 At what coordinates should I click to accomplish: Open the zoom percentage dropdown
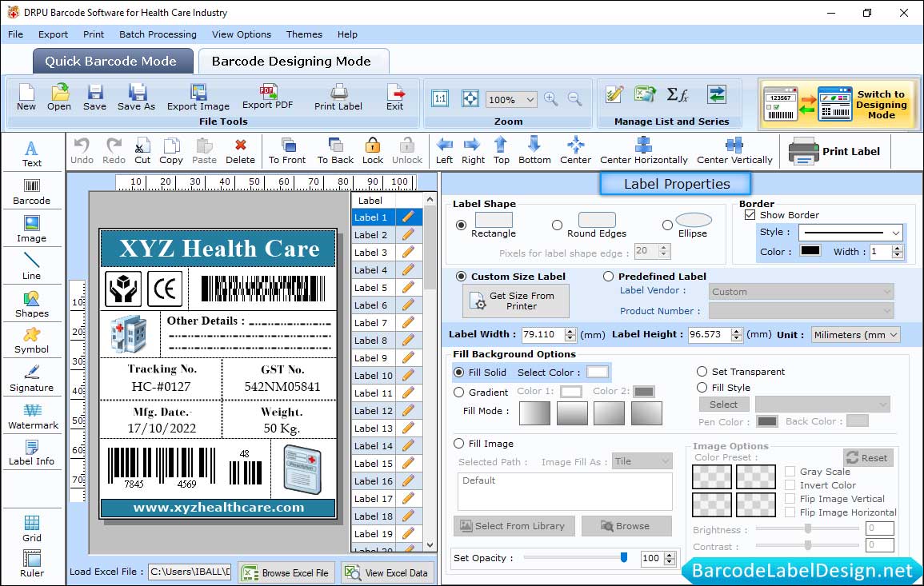point(530,99)
